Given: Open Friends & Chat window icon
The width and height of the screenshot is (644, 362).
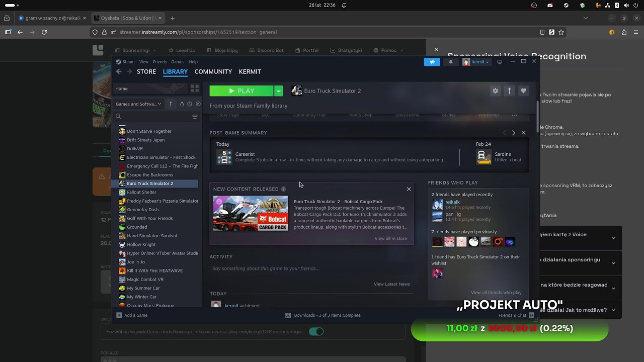Looking at the screenshot, I should click(x=531, y=315).
